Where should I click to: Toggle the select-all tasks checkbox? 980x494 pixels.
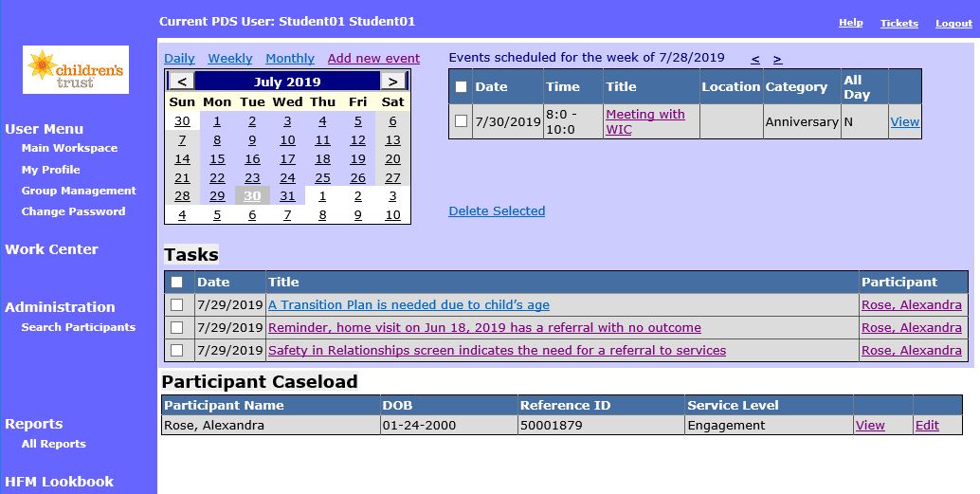point(177,282)
